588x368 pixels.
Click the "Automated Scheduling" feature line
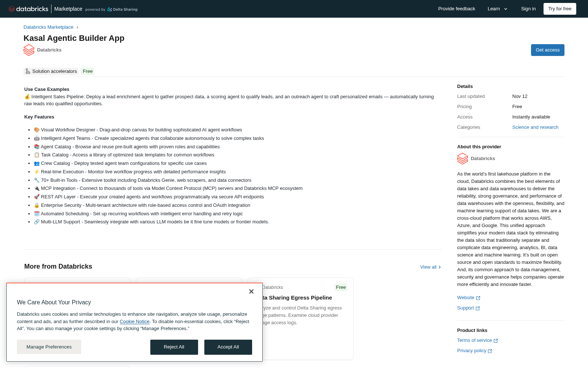click(138, 214)
